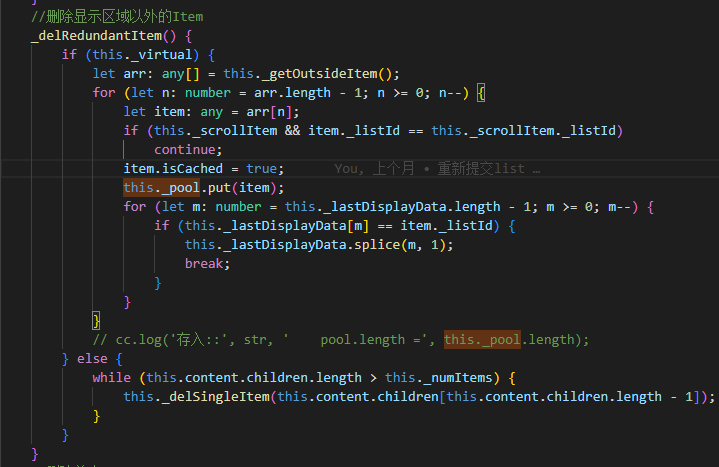Viewport: 719px width, 467px height.
Task: Click 'n--' in outer for loop
Action: tap(450, 93)
